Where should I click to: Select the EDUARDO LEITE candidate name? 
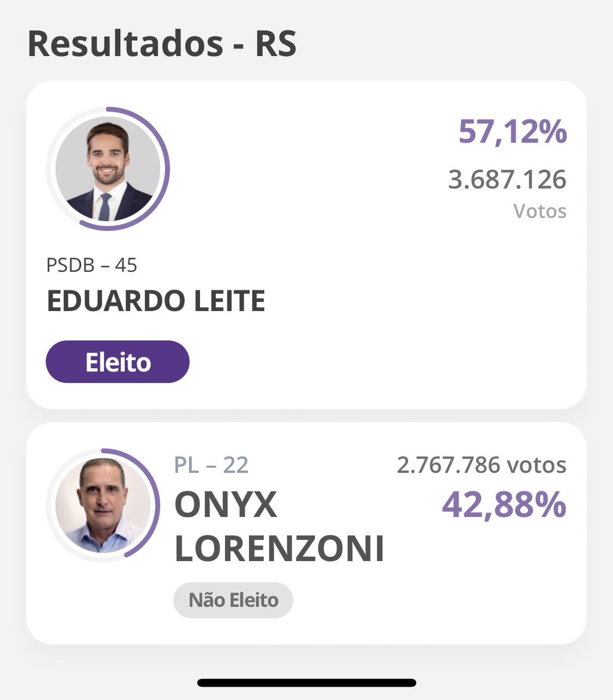(156, 302)
